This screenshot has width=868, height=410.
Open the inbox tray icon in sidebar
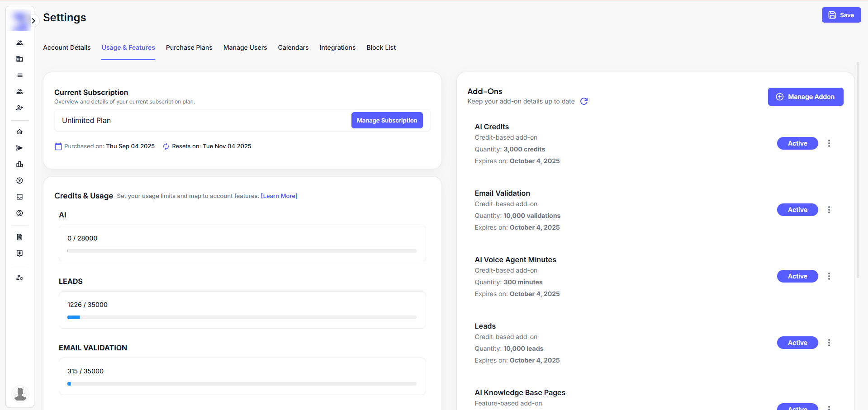pyautogui.click(x=19, y=197)
